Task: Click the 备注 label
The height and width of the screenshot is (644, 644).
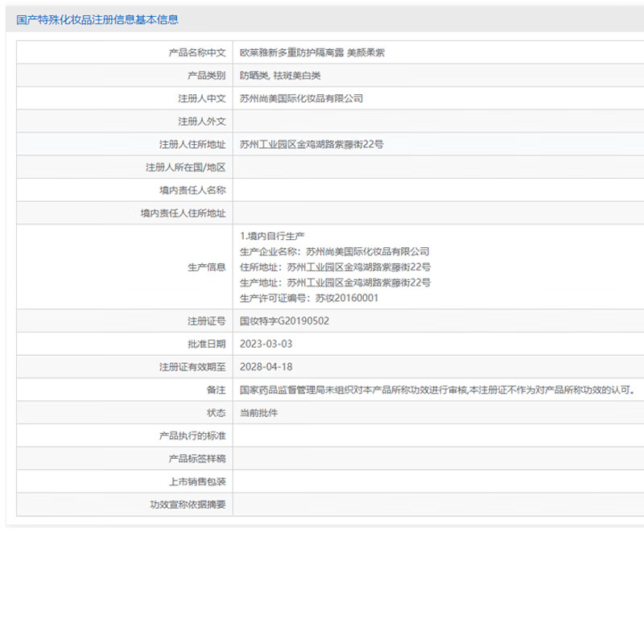Action: click(x=216, y=390)
